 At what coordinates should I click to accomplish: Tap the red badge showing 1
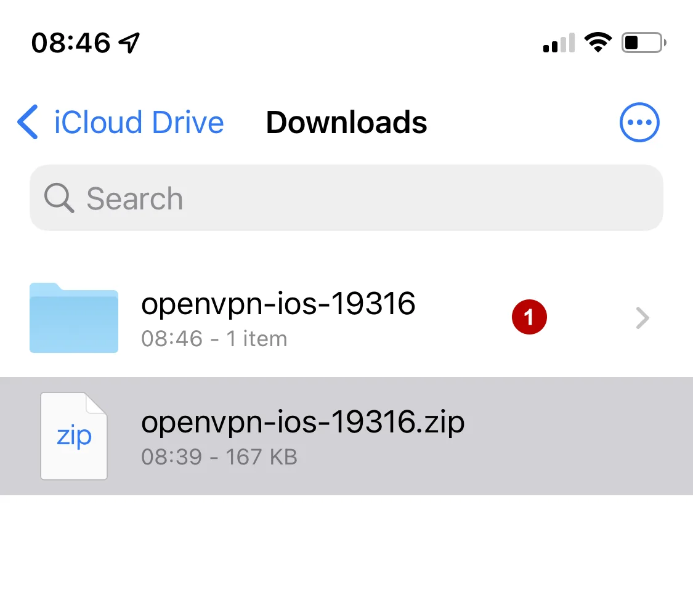coord(529,317)
